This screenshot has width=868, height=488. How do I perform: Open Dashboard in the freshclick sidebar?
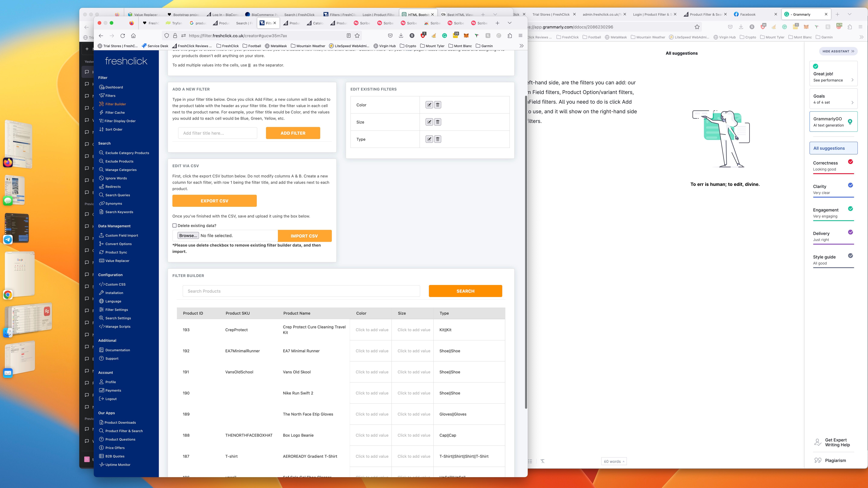click(x=111, y=87)
